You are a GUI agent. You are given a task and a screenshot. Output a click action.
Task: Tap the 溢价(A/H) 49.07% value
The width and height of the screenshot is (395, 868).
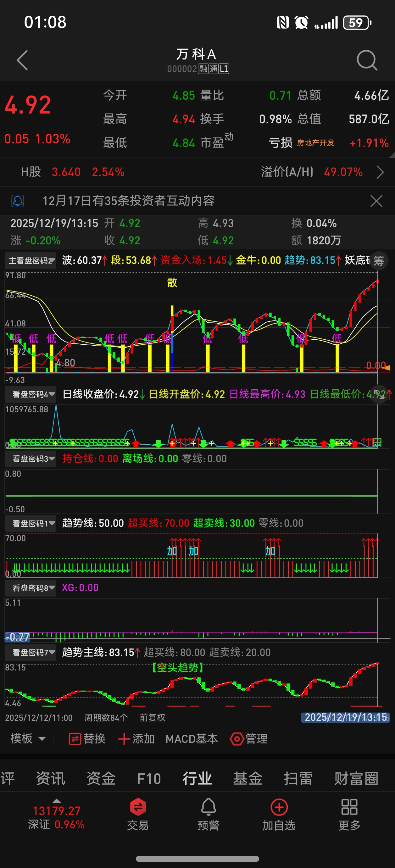(x=343, y=172)
